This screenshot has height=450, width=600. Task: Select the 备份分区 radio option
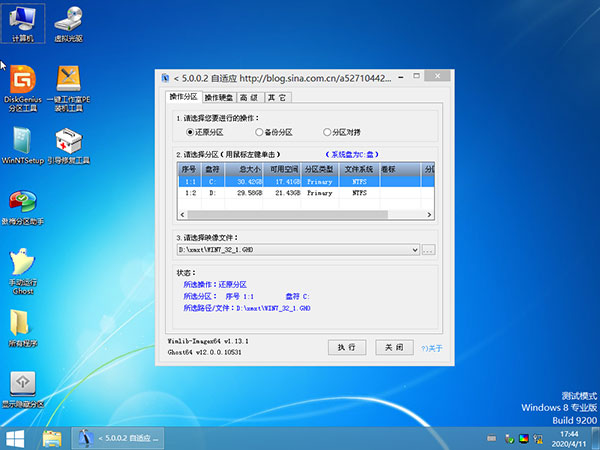(x=259, y=132)
